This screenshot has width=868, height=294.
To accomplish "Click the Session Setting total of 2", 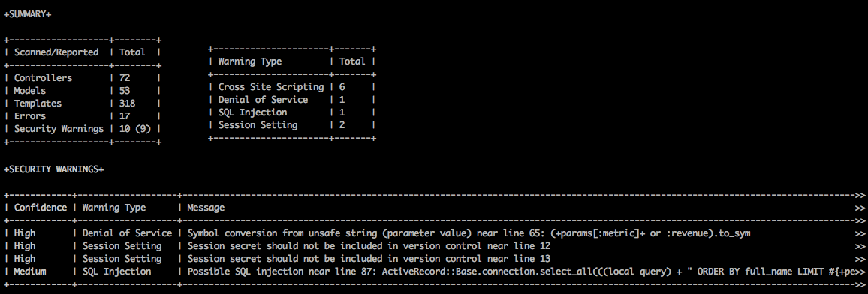I will [342, 125].
